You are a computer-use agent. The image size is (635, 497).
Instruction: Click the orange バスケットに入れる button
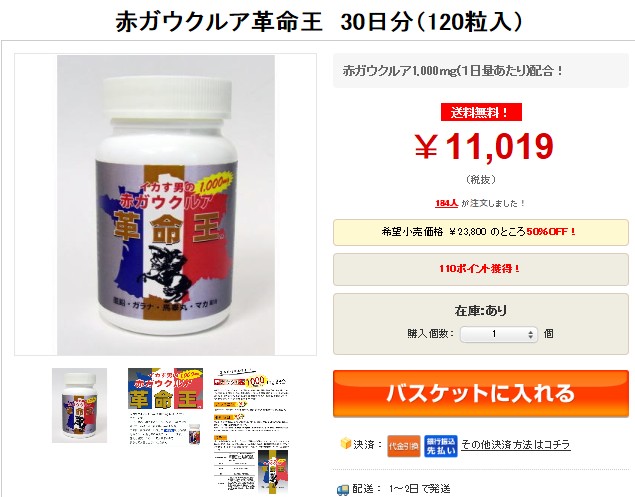[x=481, y=393]
